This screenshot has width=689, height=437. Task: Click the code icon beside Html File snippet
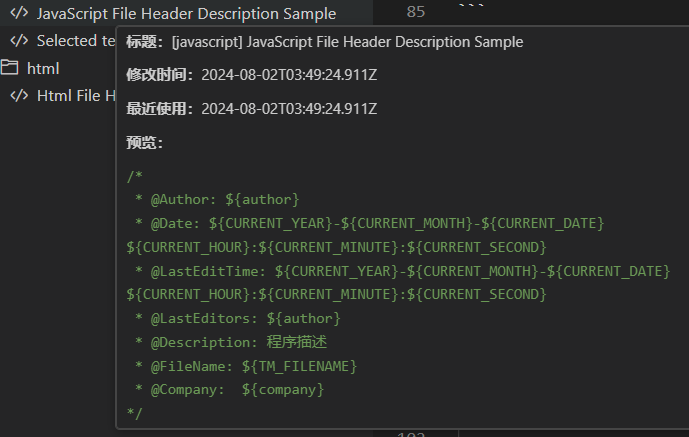(x=19, y=96)
